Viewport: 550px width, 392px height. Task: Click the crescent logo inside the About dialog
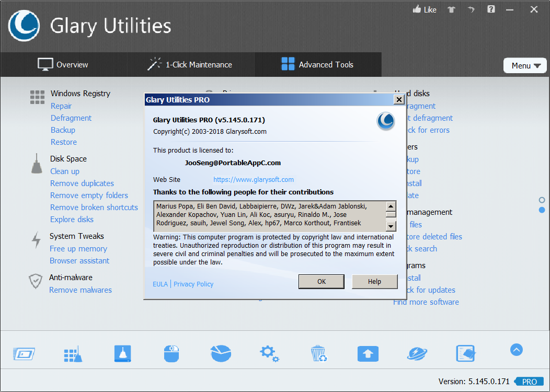point(386,121)
